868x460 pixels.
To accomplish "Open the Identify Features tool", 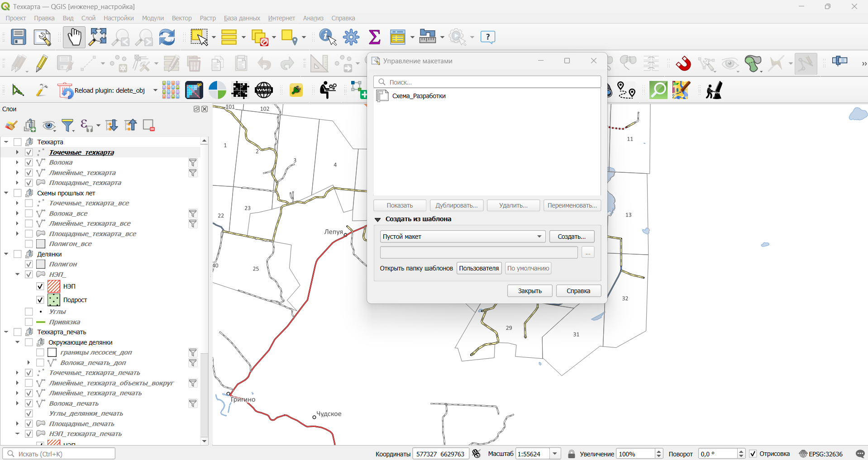I will pos(328,37).
